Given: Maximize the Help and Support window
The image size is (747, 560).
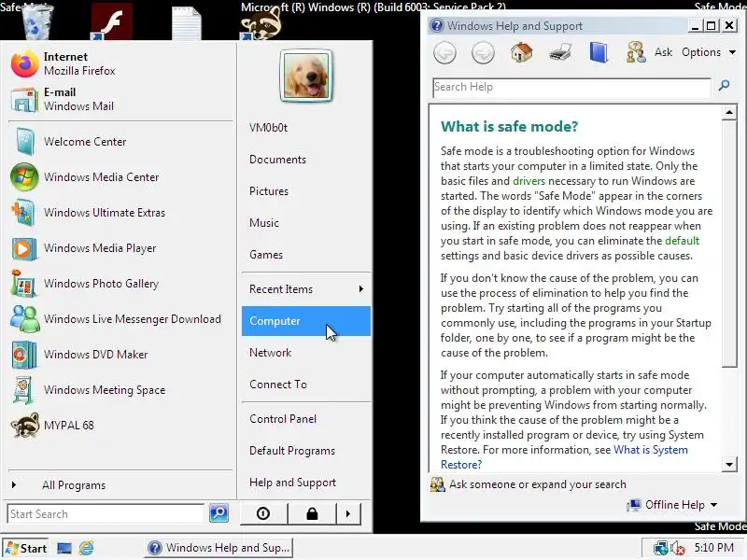Looking at the screenshot, I should click(711, 26).
